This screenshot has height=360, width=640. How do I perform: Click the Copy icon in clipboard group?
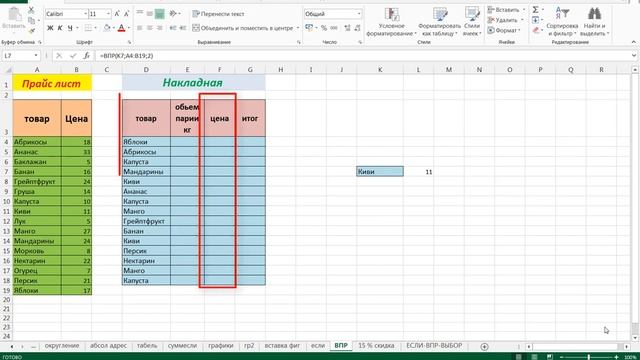click(31, 20)
